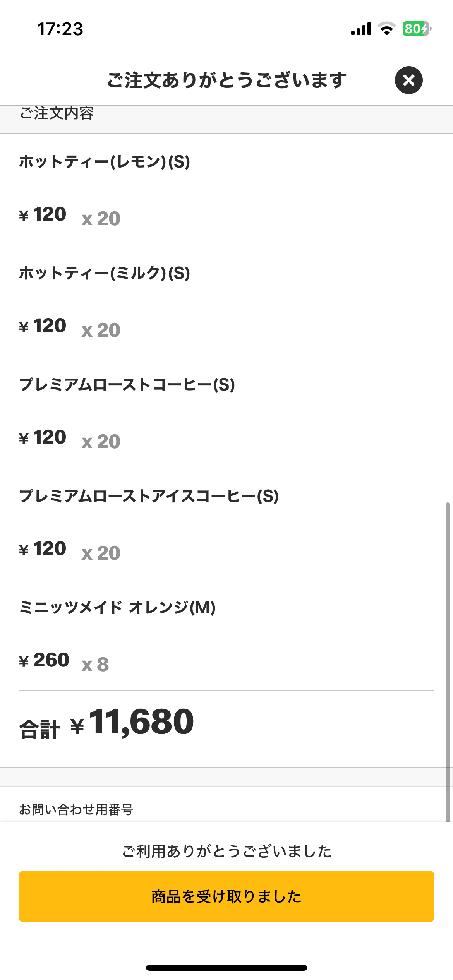Tap the cellular signal bars icon
Image resolution: width=453 pixels, height=980 pixels.
[x=361, y=29]
